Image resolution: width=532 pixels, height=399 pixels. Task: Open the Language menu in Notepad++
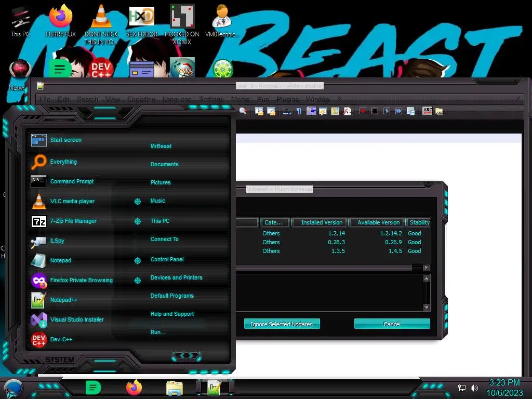[177, 99]
